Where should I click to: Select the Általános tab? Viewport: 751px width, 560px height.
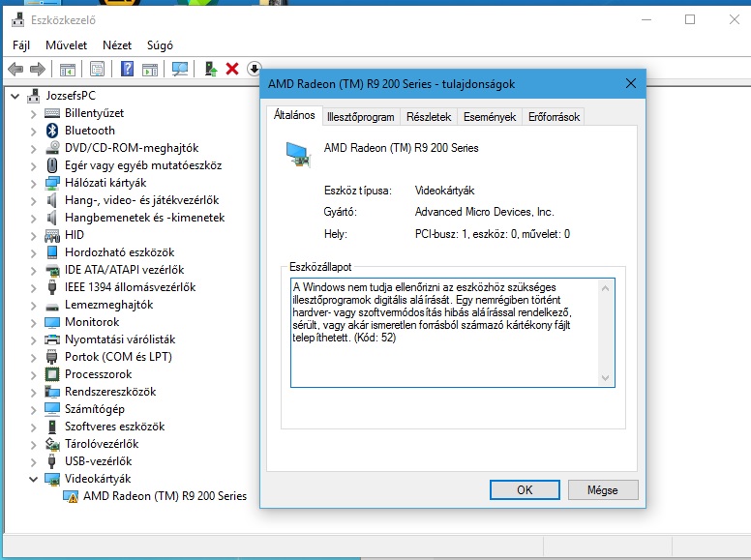point(294,115)
